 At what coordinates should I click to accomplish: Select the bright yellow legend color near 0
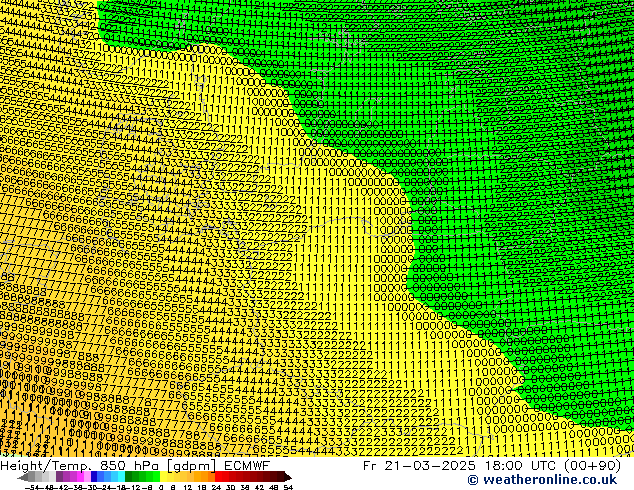pyautogui.click(x=163, y=476)
